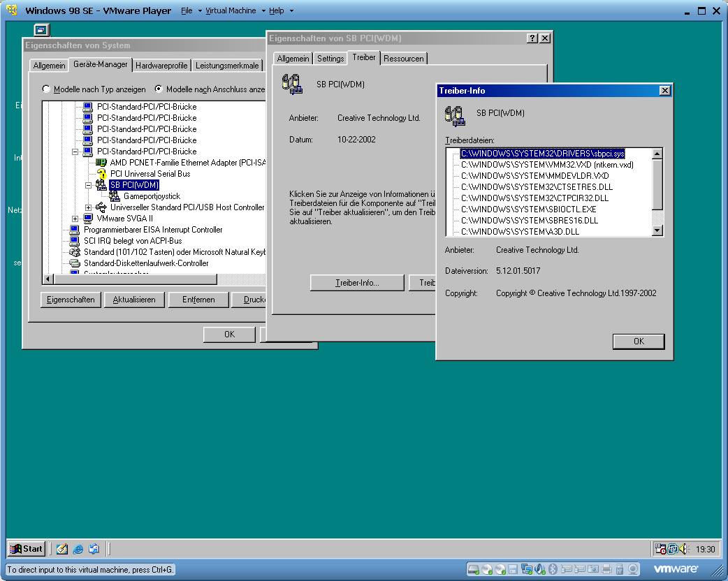Click the VMware SVGA II monitor icon
The width and height of the screenshot is (728, 581).
(88, 219)
